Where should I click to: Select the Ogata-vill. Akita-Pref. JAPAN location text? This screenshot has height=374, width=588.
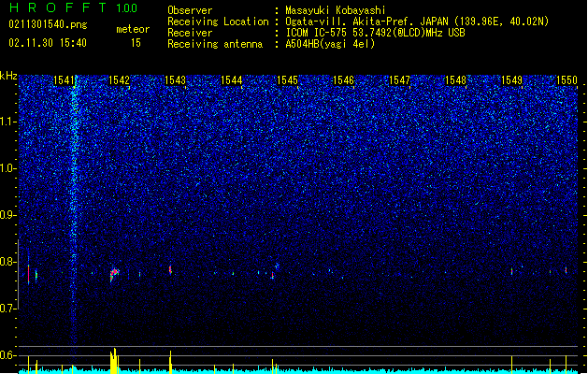[417, 22]
